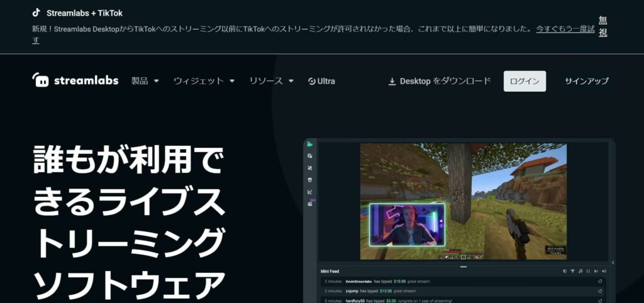Viewport: 644px width, 303px height.
Task: Click the ログイン button
Action: pos(525,81)
